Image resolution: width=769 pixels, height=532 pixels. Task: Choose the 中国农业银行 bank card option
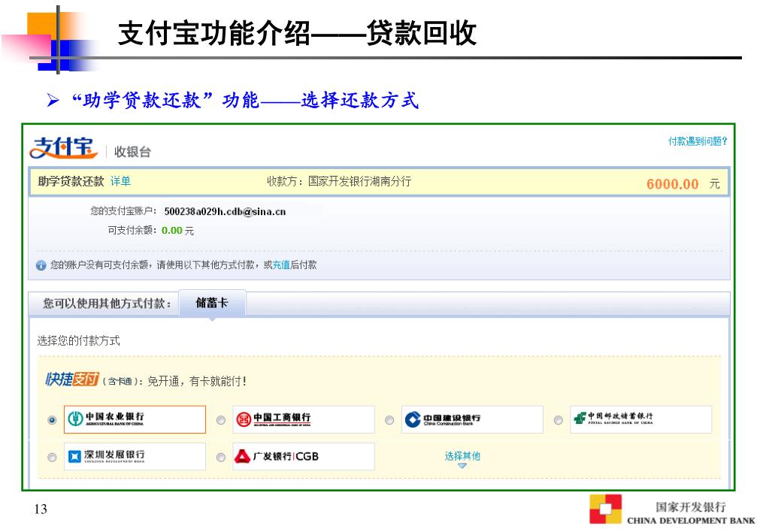tap(135, 419)
